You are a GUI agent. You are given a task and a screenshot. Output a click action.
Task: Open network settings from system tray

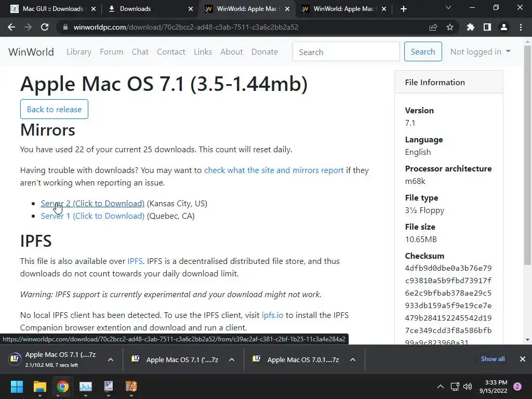coord(455,387)
